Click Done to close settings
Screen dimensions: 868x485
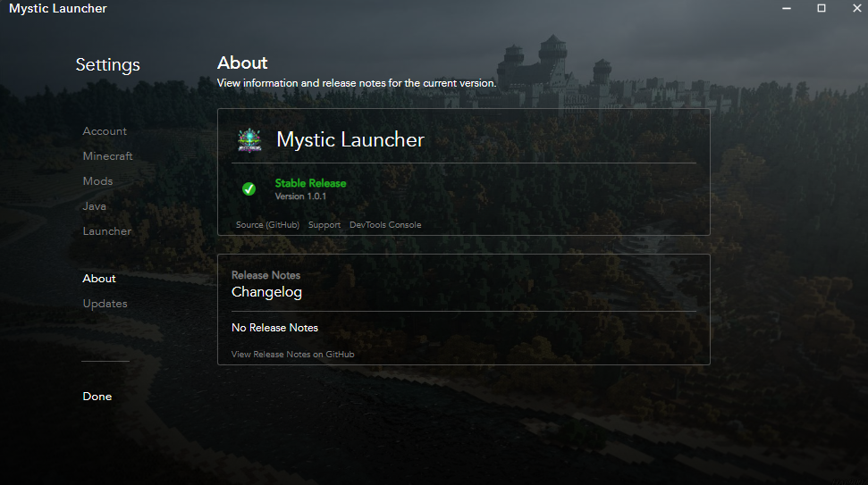[97, 396]
